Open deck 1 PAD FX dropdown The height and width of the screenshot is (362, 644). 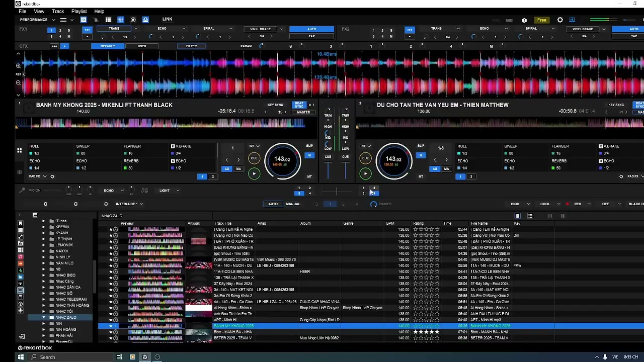[38, 176]
